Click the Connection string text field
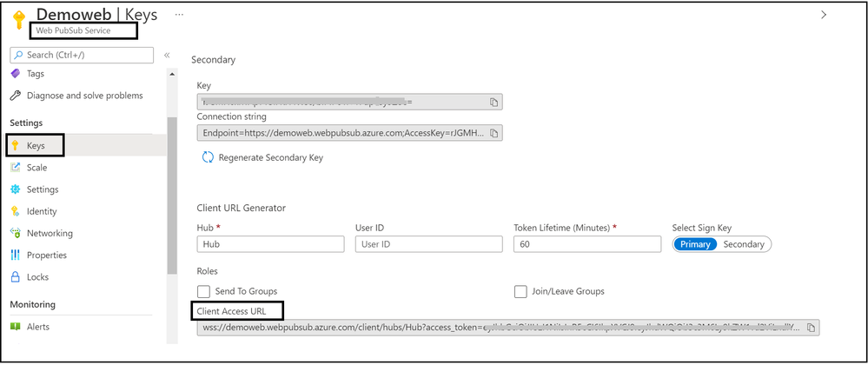Viewport: 868px width, 365px height. click(350, 133)
